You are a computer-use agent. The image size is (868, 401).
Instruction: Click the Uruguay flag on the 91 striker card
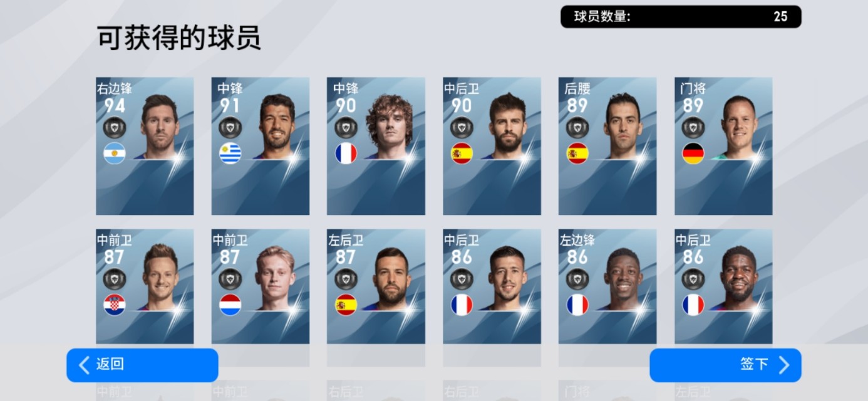click(230, 154)
